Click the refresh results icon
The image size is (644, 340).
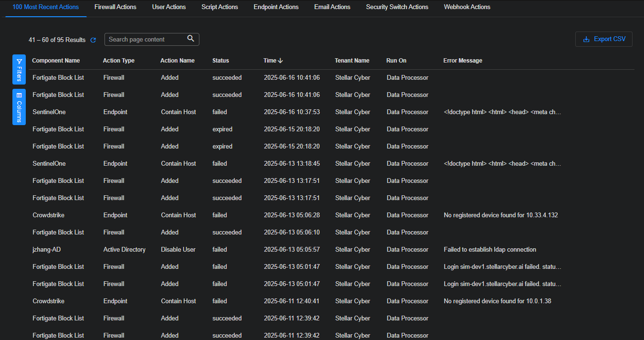[93, 40]
